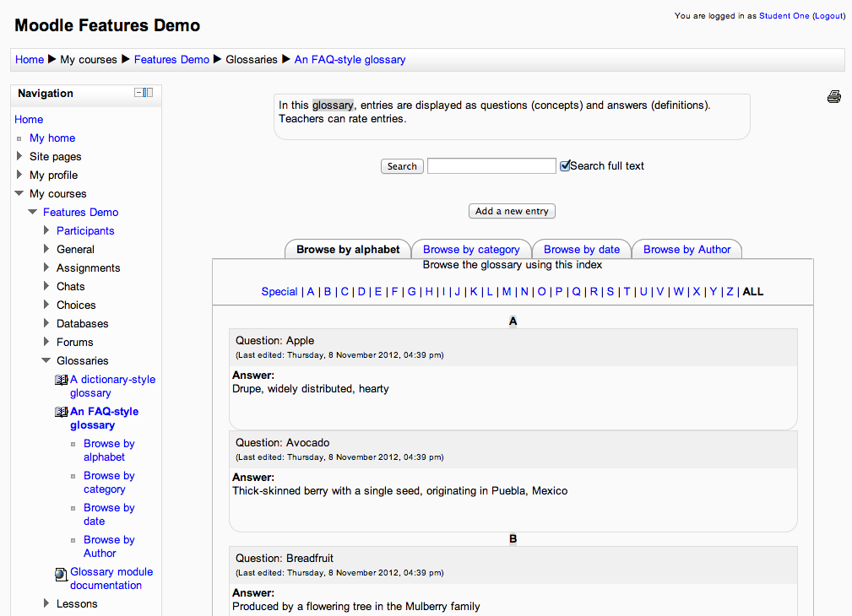Click the 'Question: Breadfruit' entry heading

pos(285,559)
